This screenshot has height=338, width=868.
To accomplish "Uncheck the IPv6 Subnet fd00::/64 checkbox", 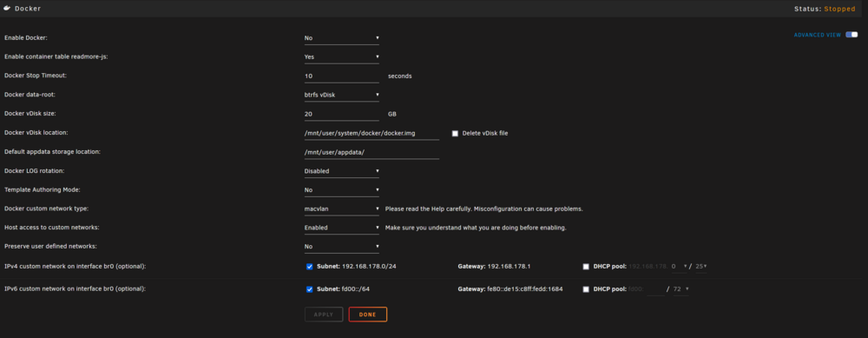I will pos(310,289).
